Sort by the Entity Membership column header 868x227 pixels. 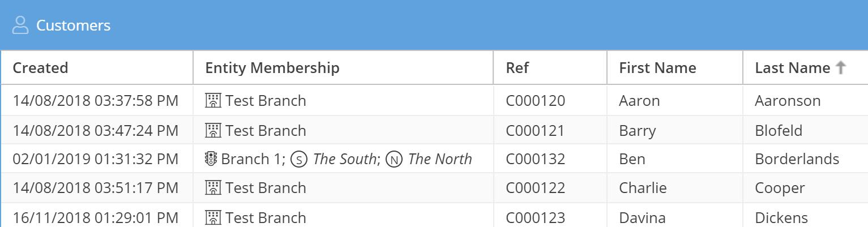[x=272, y=68]
